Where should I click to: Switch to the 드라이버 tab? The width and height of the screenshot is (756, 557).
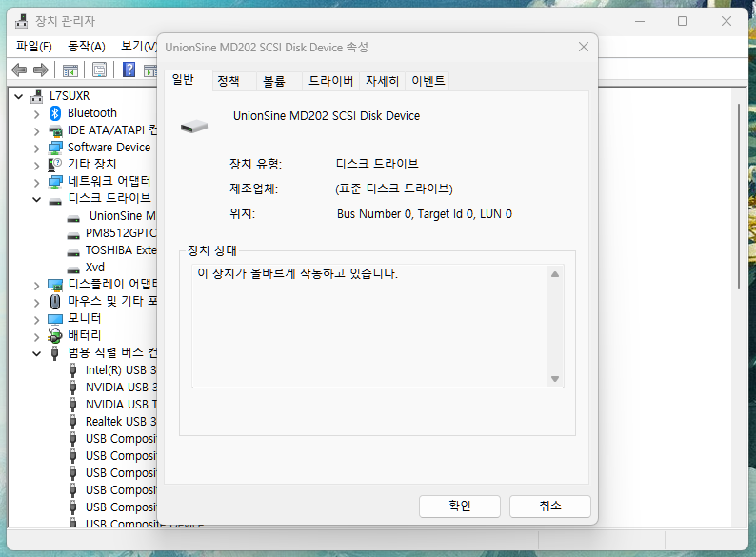click(x=330, y=81)
